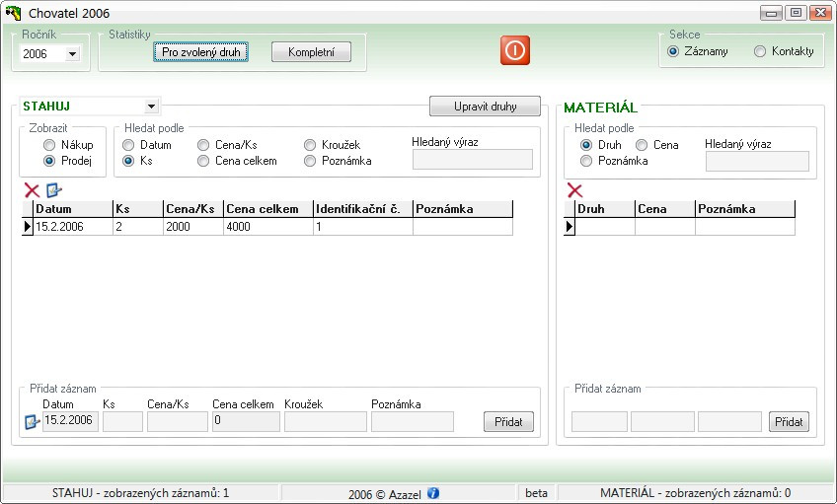Click row selector arrow in MATERIÁL table
Image resolution: width=837 pixels, height=504 pixels.
click(x=570, y=227)
